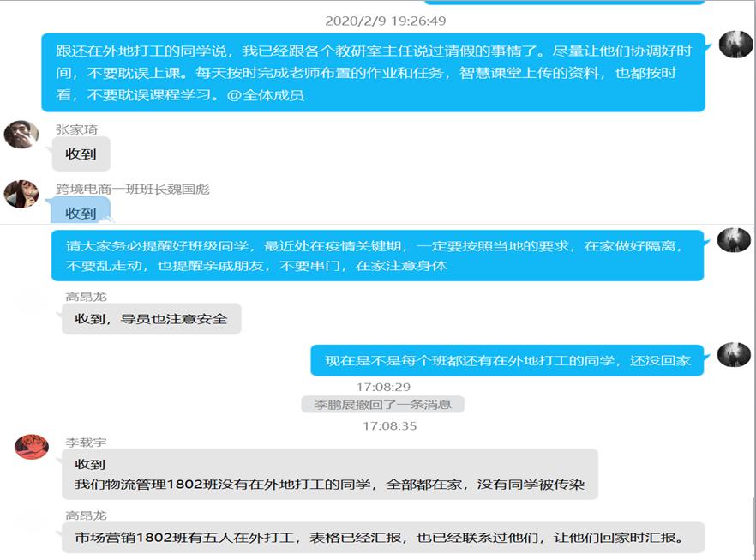Click 李载宇's red-haired avatar

(32, 446)
